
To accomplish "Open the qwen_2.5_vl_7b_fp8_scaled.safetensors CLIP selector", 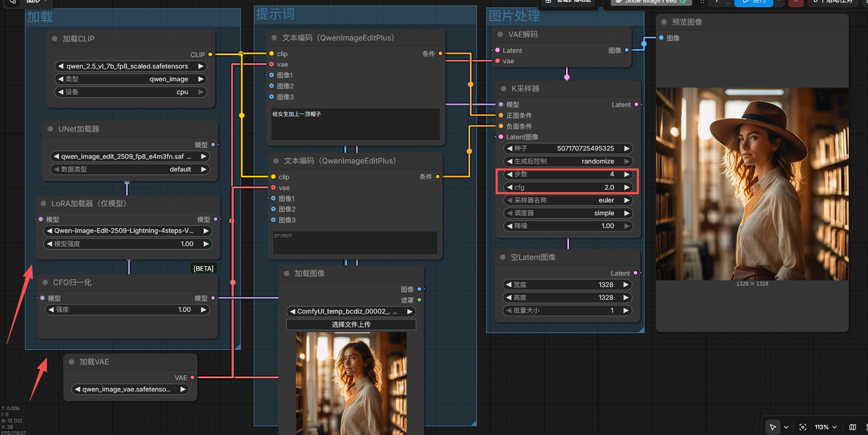I will [x=131, y=66].
